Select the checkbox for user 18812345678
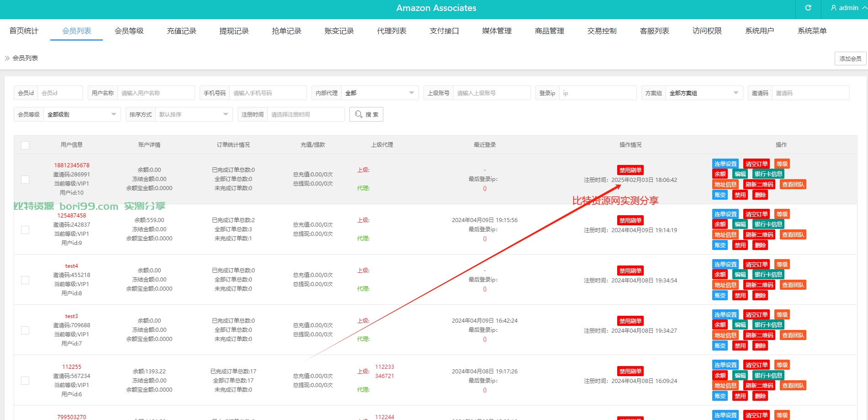This screenshot has width=868, height=420. click(x=25, y=179)
